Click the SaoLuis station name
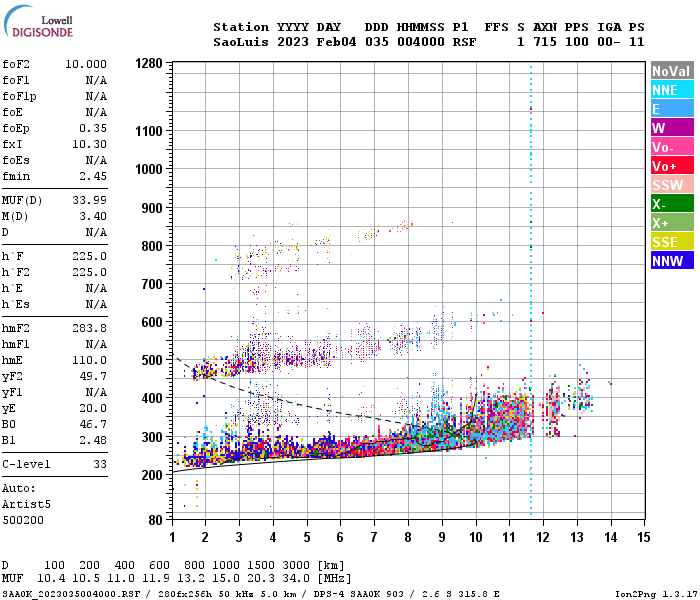 coord(241,42)
